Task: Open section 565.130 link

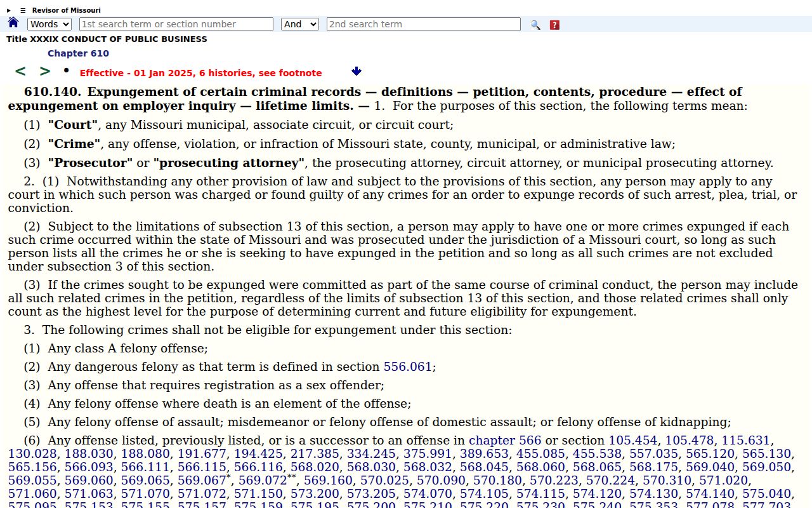Action: coord(766,453)
